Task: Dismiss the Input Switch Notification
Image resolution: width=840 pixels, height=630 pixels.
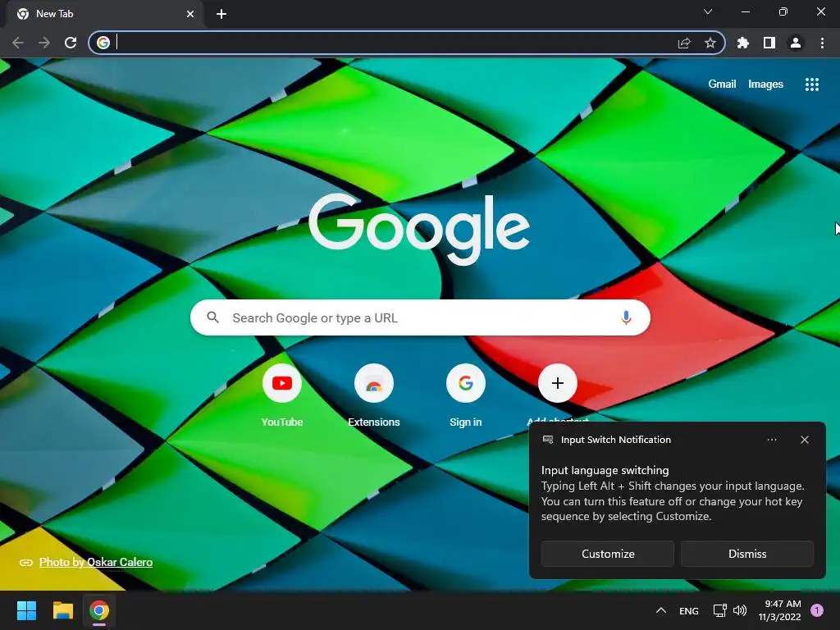Action: (746, 554)
